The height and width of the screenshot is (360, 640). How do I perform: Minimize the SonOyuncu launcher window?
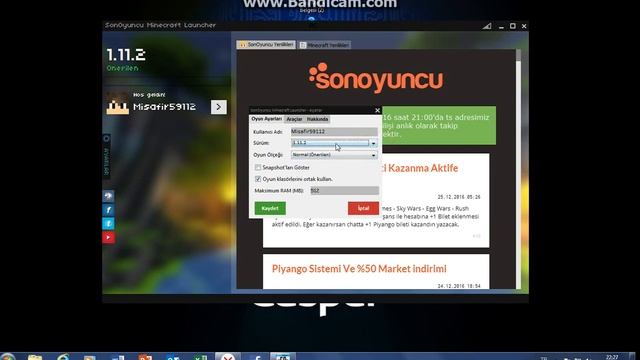tap(501, 27)
